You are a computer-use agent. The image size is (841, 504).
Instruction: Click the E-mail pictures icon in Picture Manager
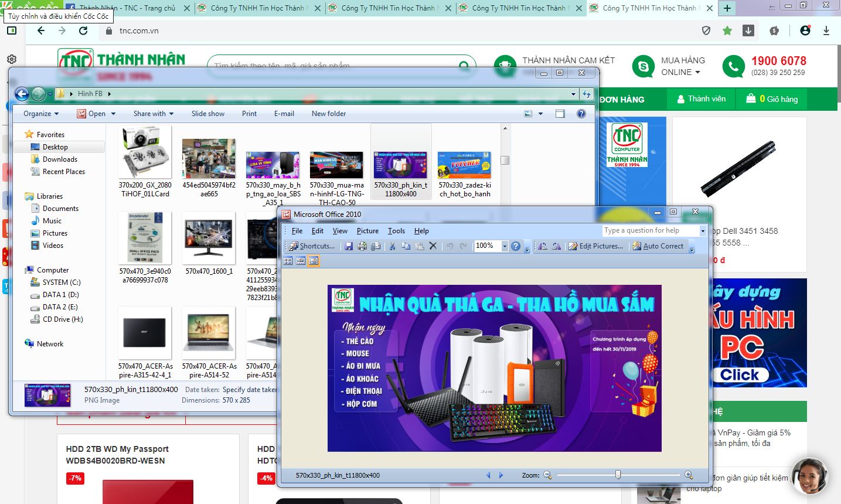coord(376,246)
